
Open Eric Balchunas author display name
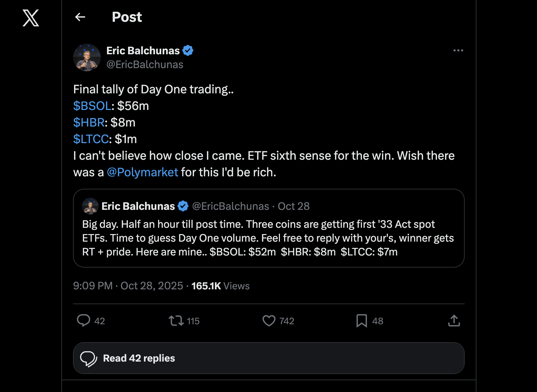tap(143, 50)
